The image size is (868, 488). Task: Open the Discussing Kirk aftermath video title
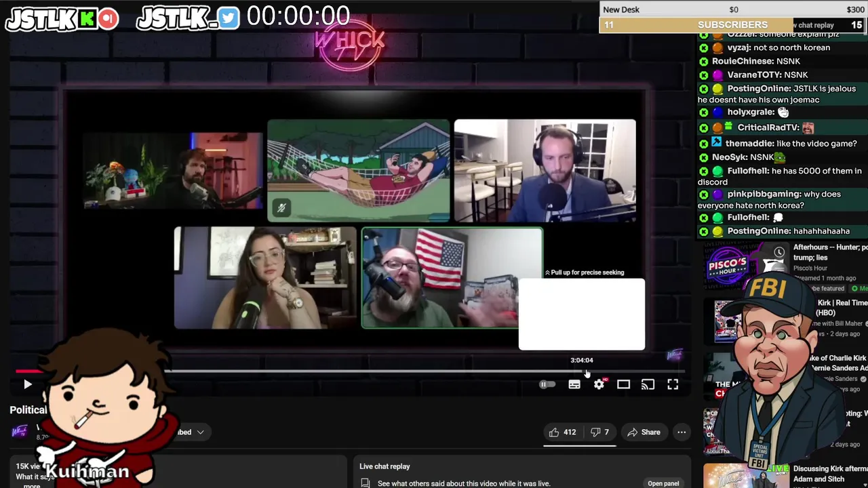point(830,474)
